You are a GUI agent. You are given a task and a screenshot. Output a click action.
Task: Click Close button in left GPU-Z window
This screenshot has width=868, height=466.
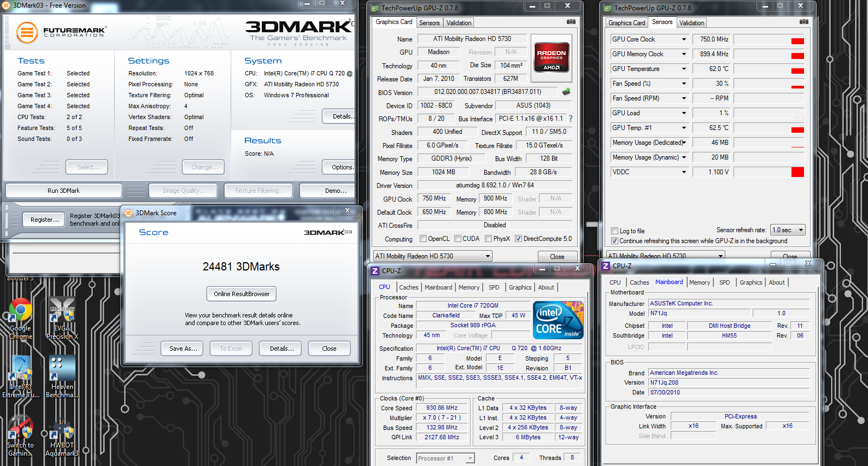pyautogui.click(x=557, y=257)
